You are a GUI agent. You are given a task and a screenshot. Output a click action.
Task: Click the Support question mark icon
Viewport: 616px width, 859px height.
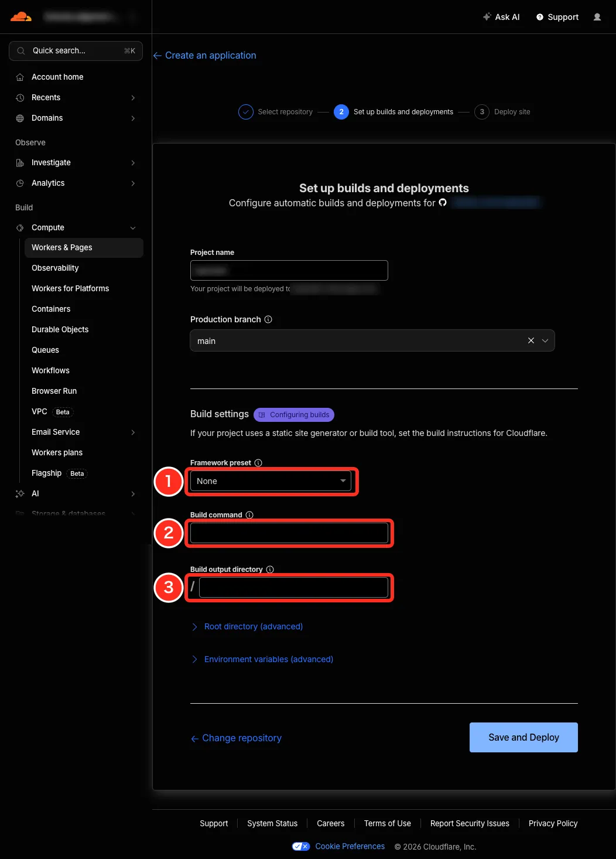tap(540, 17)
